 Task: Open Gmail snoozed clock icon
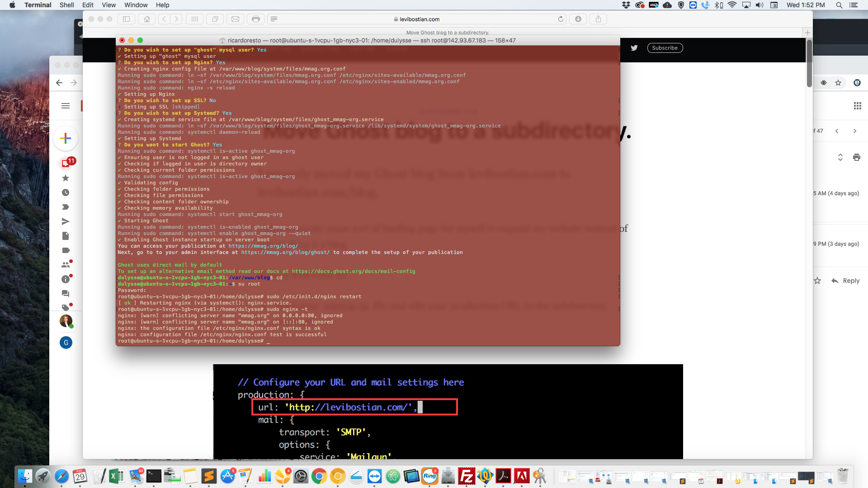coord(66,192)
